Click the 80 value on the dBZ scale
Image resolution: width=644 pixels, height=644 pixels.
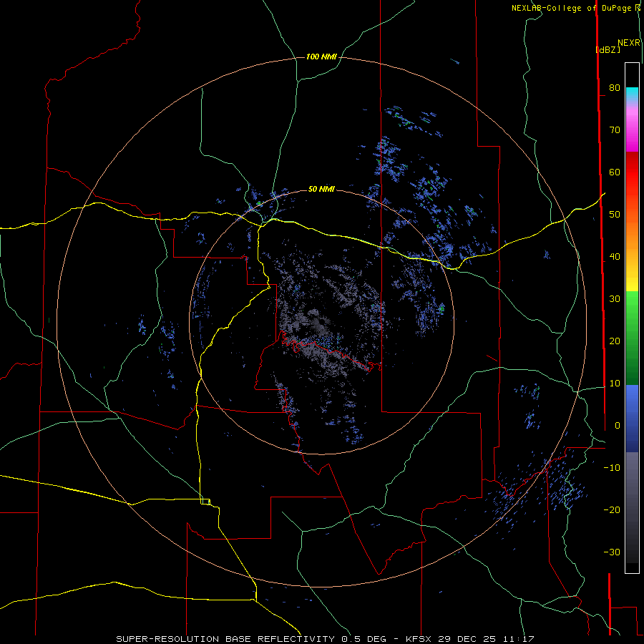tap(615, 87)
